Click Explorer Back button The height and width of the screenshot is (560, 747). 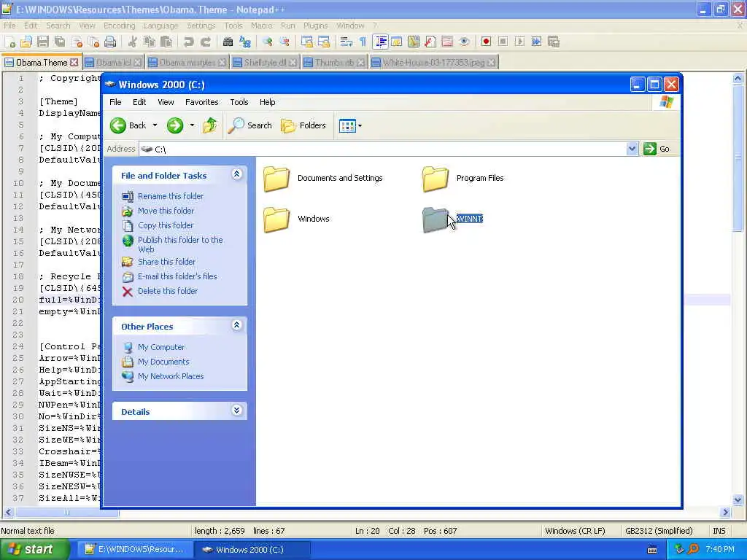click(128, 125)
